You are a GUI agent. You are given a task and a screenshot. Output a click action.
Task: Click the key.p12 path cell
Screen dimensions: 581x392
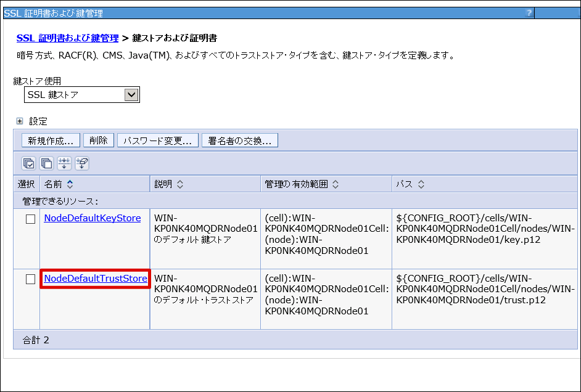click(x=485, y=239)
